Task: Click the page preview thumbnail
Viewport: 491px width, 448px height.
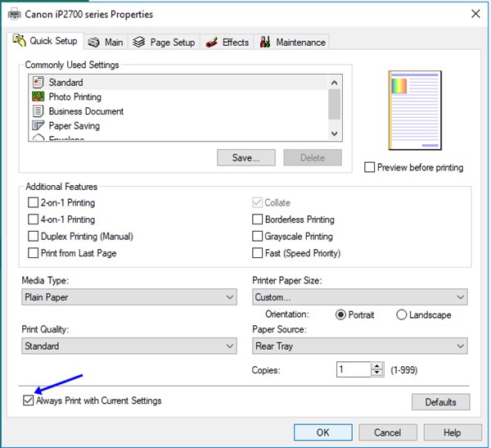Action: [x=415, y=111]
